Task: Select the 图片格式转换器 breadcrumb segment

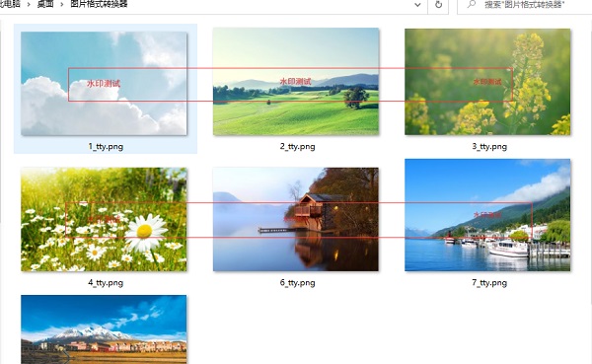Action: pos(99,5)
